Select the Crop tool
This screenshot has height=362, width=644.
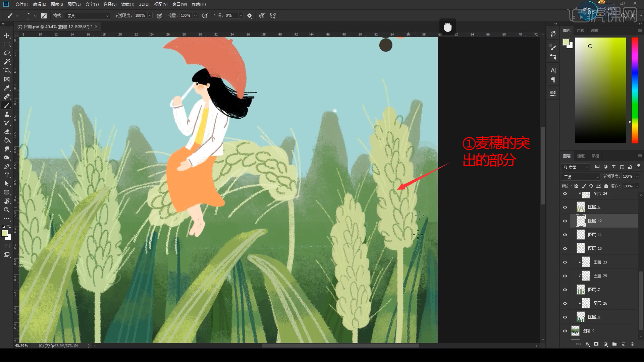point(7,70)
